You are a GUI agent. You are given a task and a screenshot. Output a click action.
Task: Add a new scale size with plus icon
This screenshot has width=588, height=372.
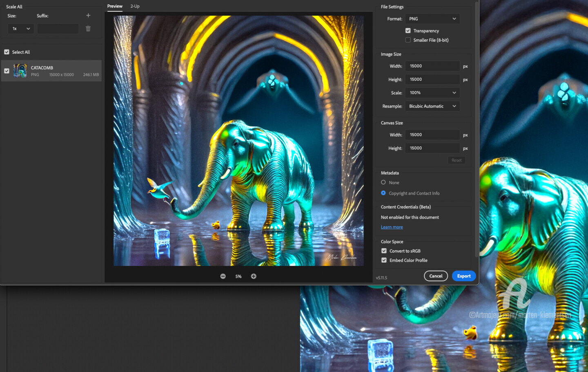[x=88, y=16]
